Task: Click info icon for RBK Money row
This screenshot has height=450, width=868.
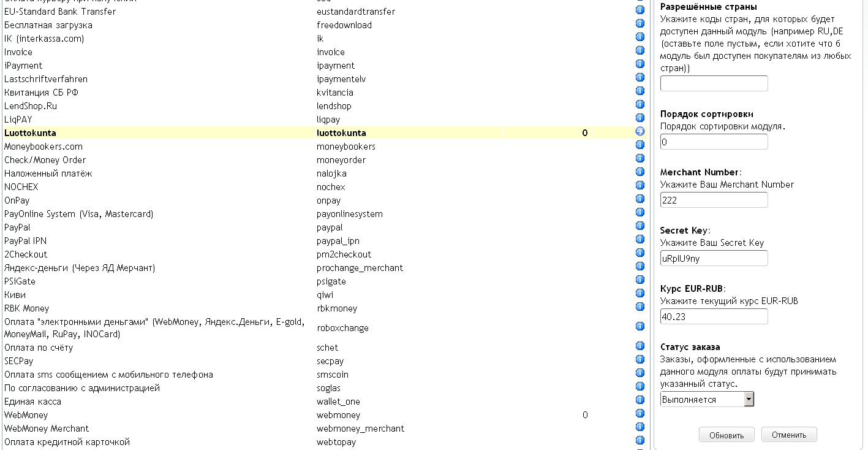Action: [x=640, y=307]
